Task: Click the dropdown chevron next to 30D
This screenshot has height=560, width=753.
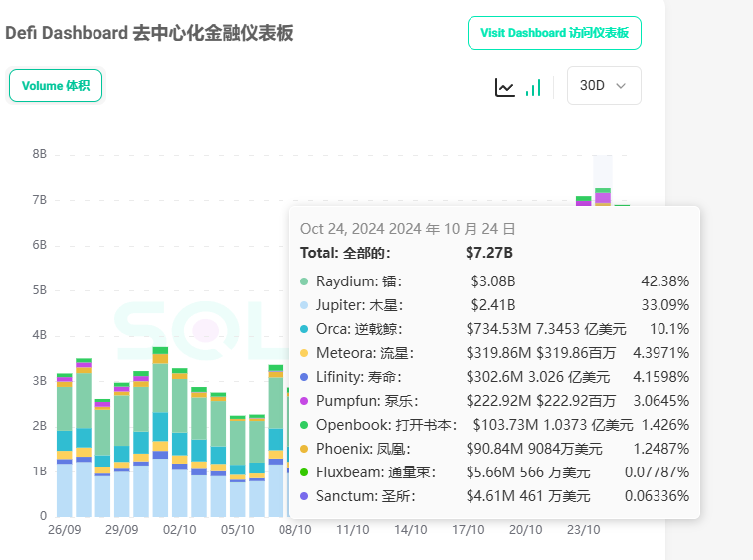Action: tap(622, 86)
